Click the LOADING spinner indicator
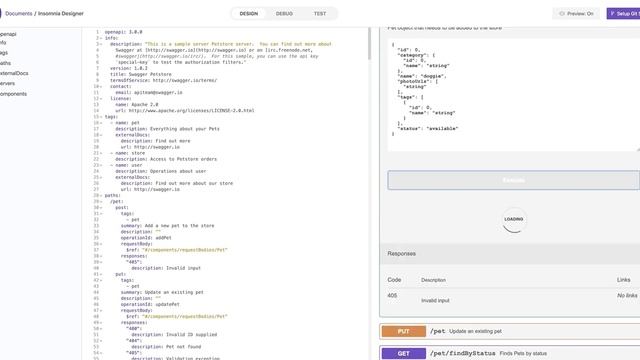 513,220
